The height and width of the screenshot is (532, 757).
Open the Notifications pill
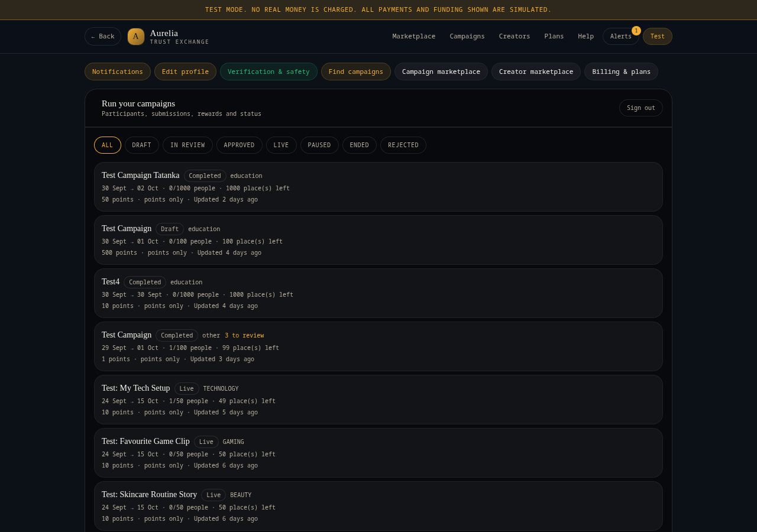(118, 72)
